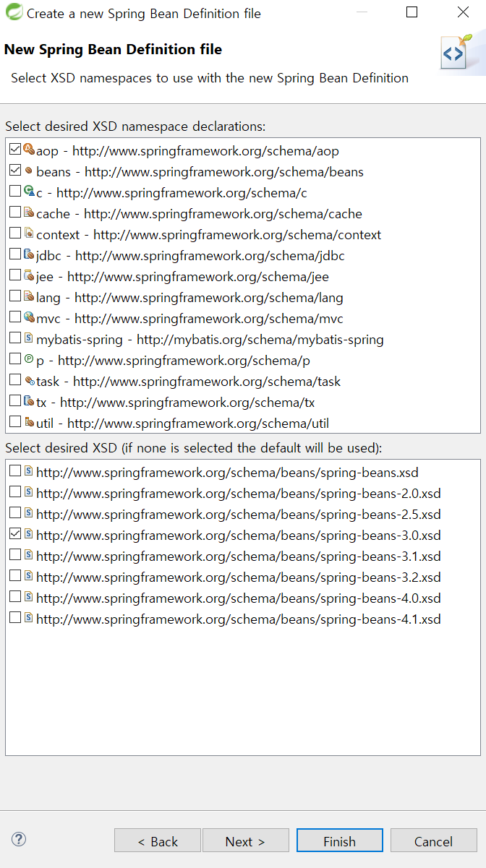Select the spring-beans-2.5.xsd URL text
The image size is (486, 868).
239,515
